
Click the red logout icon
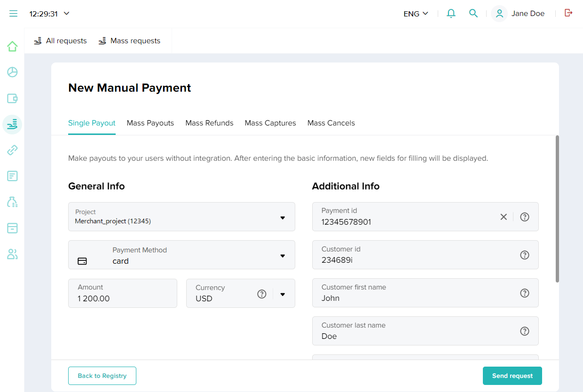coord(568,13)
